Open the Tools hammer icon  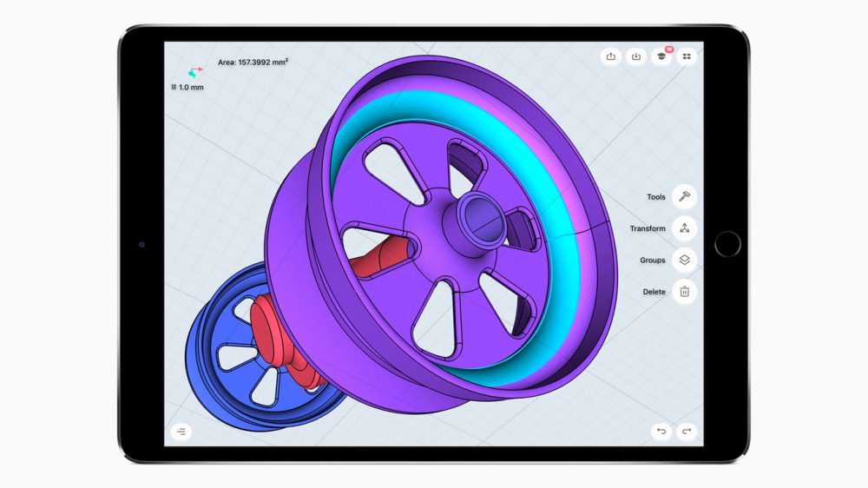click(684, 197)
